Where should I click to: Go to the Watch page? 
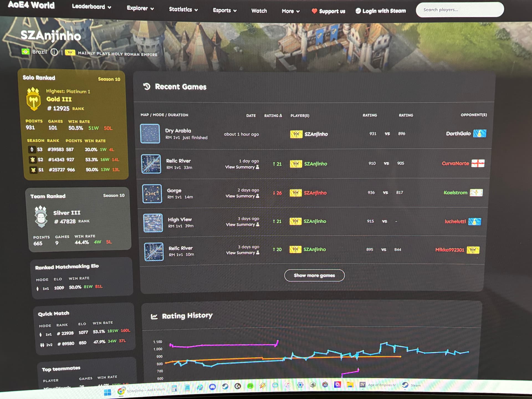click(259, 11)
